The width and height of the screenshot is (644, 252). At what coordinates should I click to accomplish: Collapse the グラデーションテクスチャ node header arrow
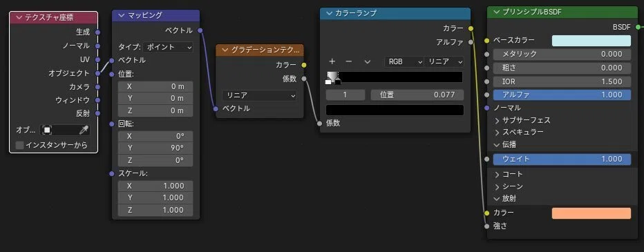(225, 50)
